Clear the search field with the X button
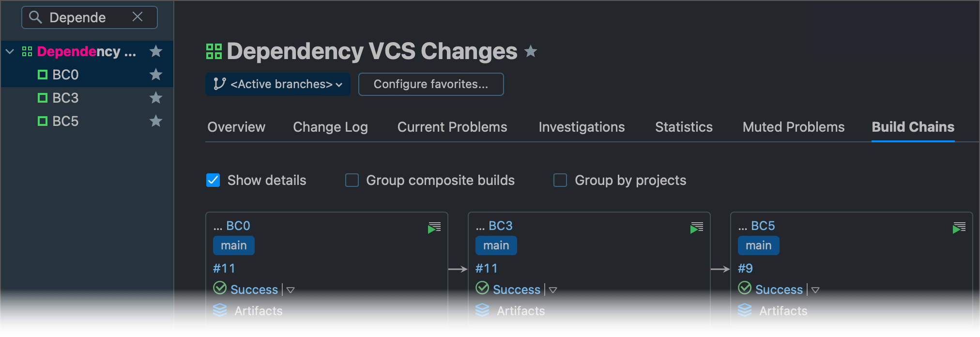Screen dimensions: 980x337 coord(137,17)
